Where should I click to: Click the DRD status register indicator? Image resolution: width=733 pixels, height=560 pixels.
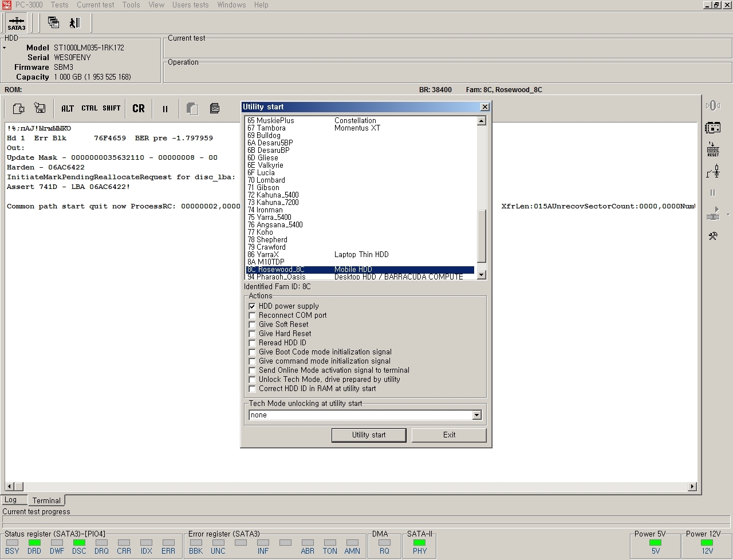pos(34,542)
